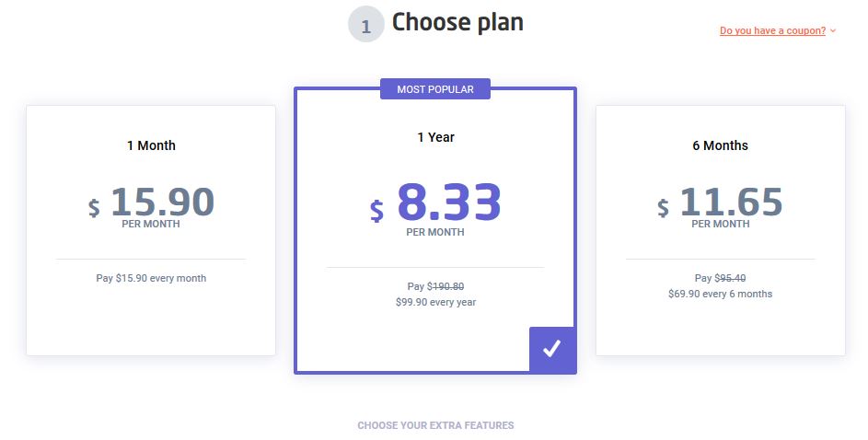Click 'Pay $15.90 every month' text
This screenshot has width=868, height=440.
pyautogui.click(x=151, y=278)
